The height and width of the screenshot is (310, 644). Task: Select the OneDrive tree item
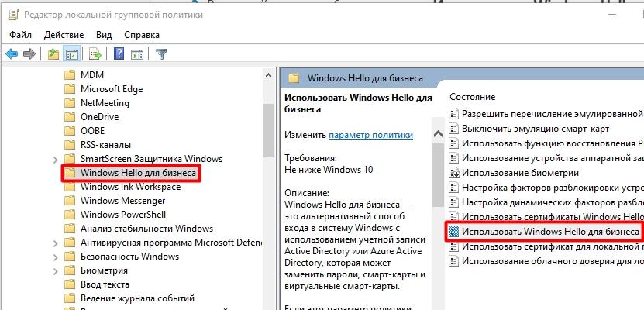99,117
